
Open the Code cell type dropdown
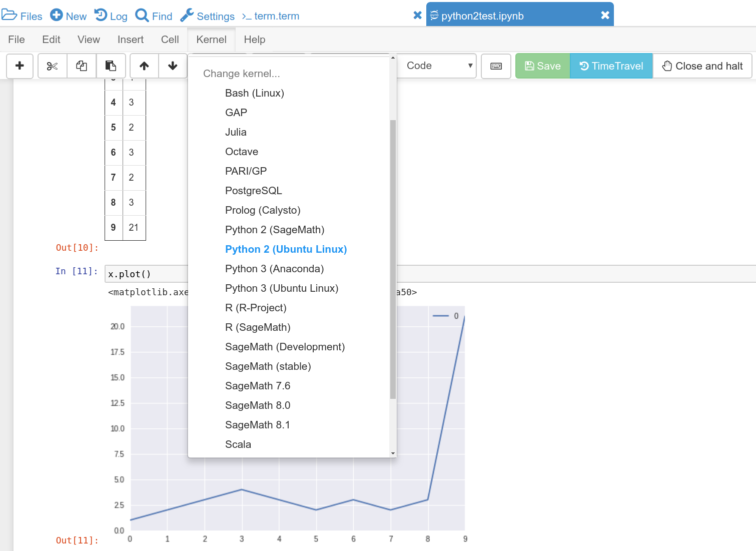[439, 66]
